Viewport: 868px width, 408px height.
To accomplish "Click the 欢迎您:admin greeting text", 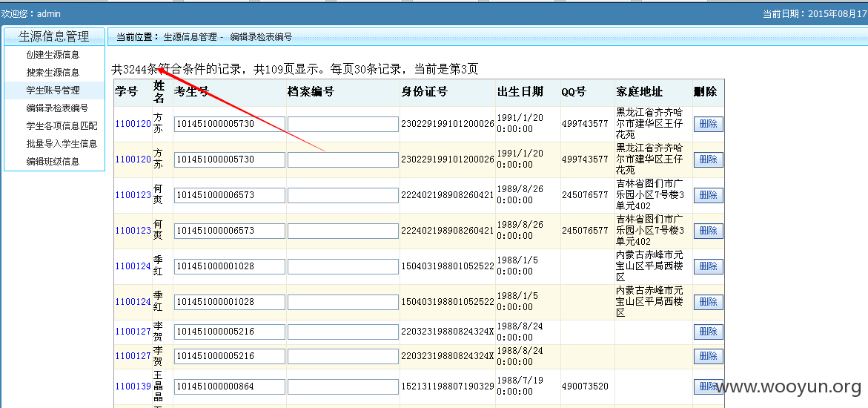I will point(31,14).
